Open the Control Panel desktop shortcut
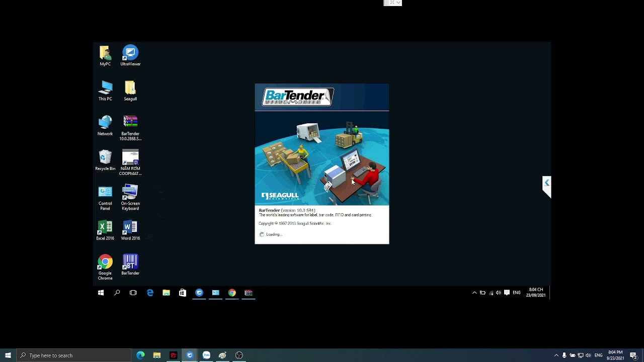Screen dimensions: 644x362 coord(105,198)
